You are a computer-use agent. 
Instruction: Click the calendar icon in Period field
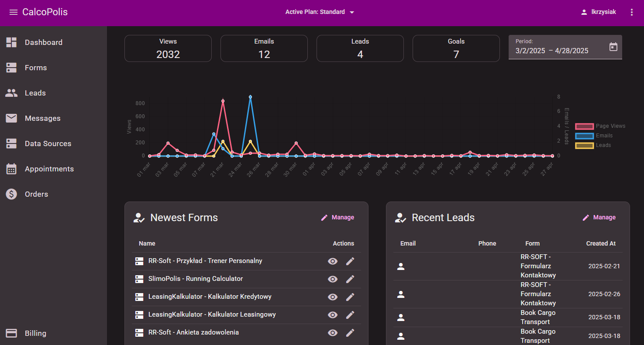point(613,47)
